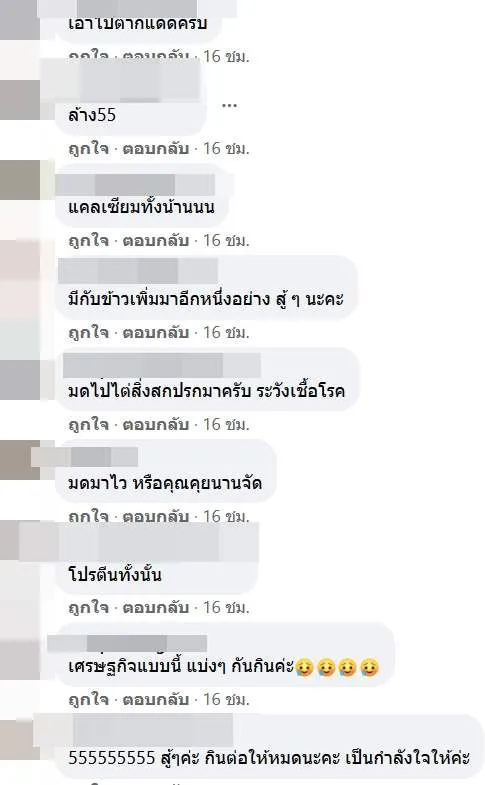Like the แคลเซียมทั้งนั้นนน comment
The height and width of the screenshot is (785, 485).
click(x=89, y=240)
